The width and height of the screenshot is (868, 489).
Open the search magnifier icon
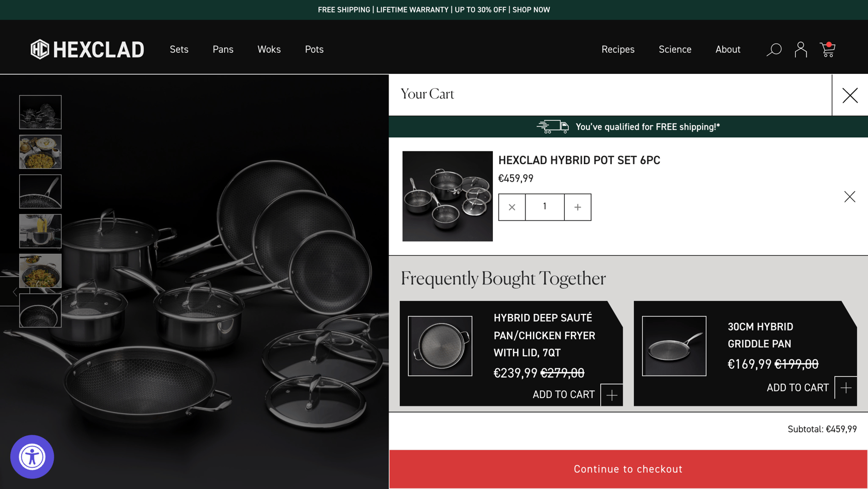coord(773,50)
